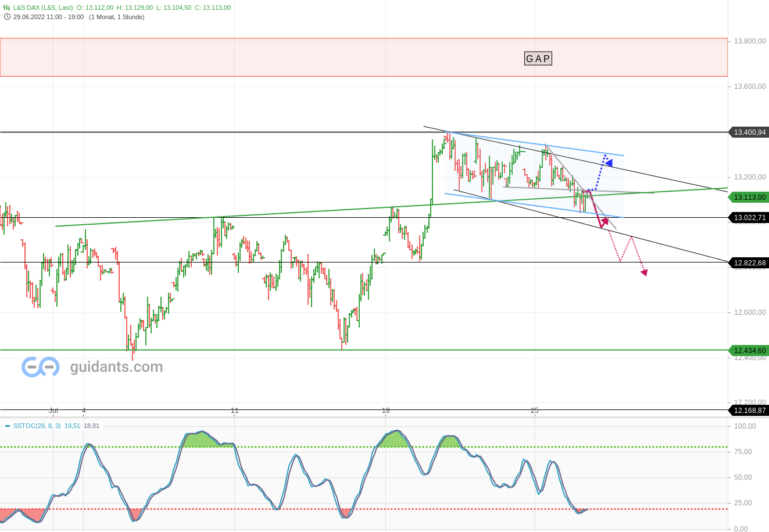The width and height of the screenshot is (769, 532).
Task: Click the blue SSTOC legend line marker
Action: pos(7,426)
